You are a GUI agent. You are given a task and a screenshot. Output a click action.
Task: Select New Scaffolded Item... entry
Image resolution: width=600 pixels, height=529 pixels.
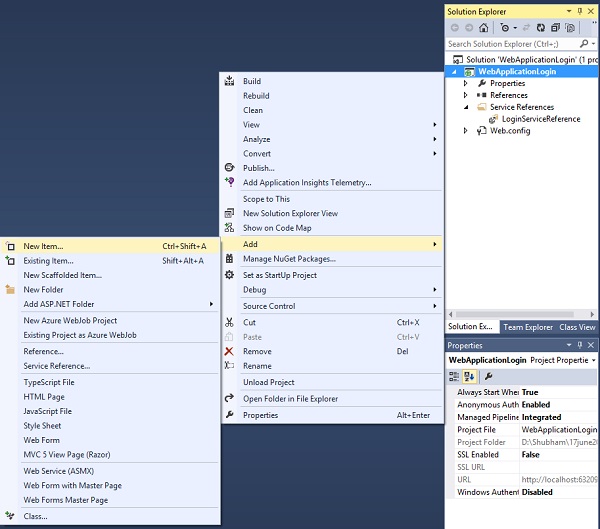[x=62, y=275]
